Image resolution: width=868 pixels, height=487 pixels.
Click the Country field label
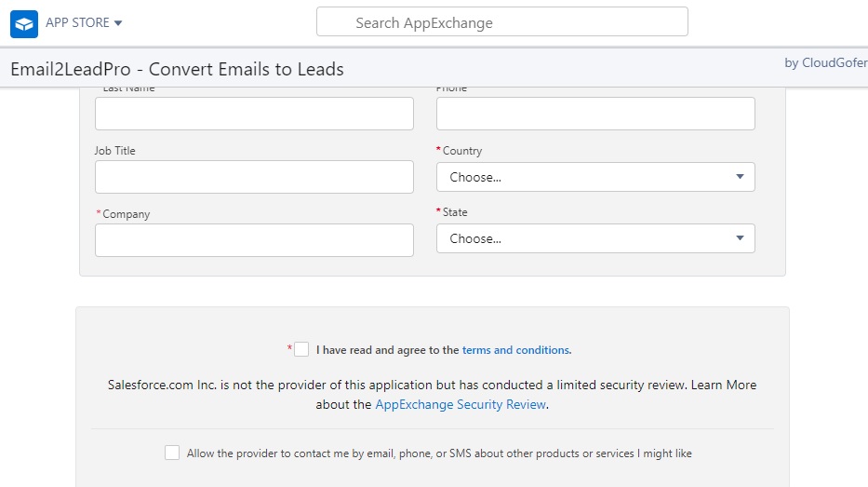pyautogui.click(x=462, y=151)
